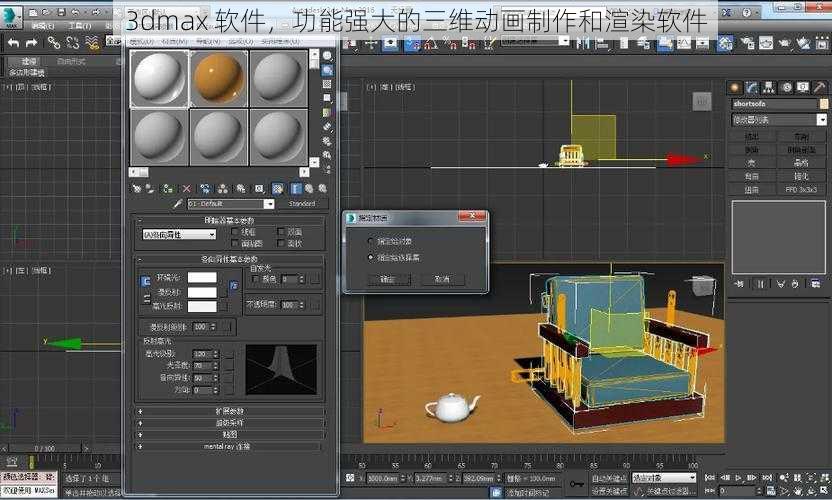832x500 pixels.
Task: Expand the 超级采样 rollout
Action: (x=230, y=423)
